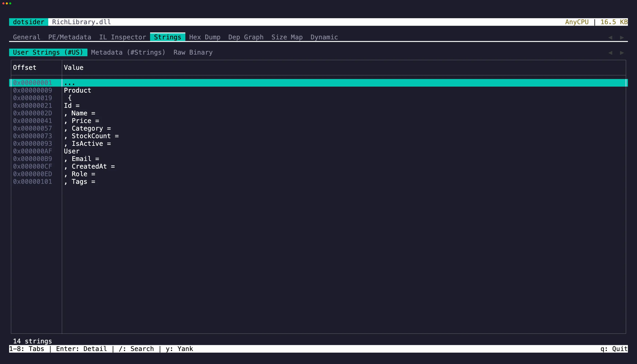
Task: Open the Dep Graph tab
Action: click(x=246, y=37)
